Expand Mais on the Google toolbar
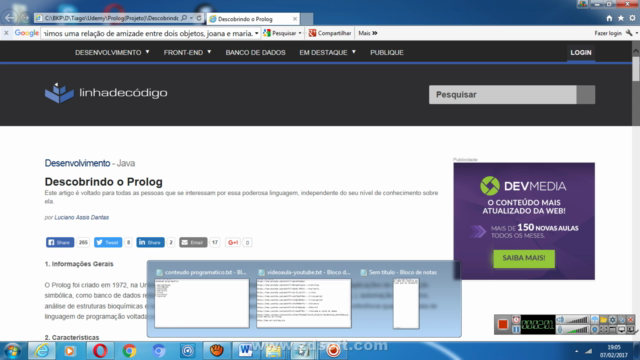Viewport: 640px width, 360px height. click(x=368, y=33)
